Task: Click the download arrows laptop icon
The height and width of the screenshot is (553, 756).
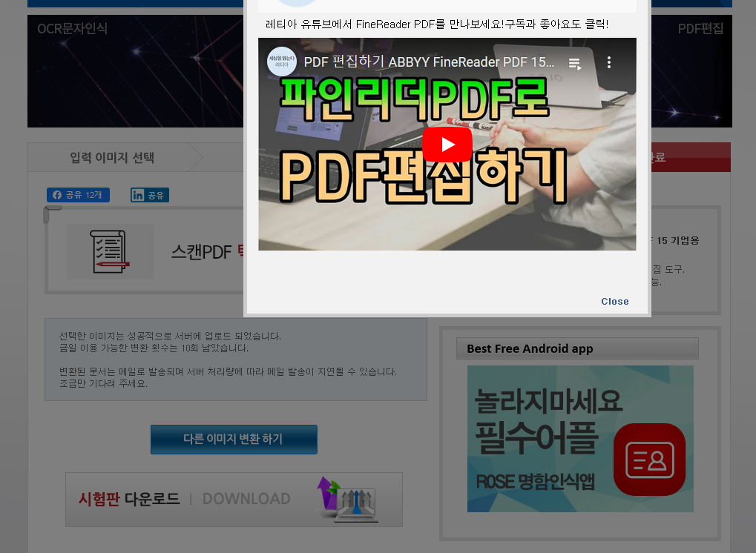Action: (x=347, y=500)
